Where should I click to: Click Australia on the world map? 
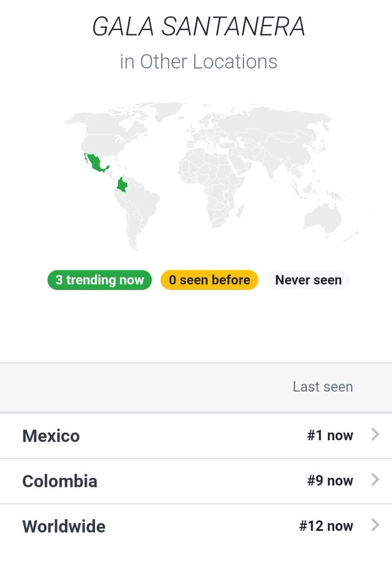(324, 217)
